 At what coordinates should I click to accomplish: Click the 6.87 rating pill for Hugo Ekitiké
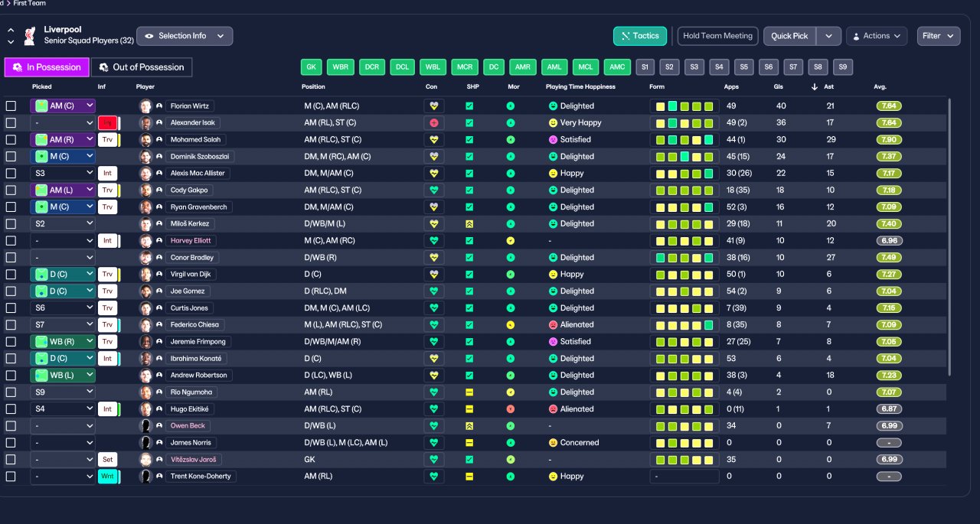[889, 408]
